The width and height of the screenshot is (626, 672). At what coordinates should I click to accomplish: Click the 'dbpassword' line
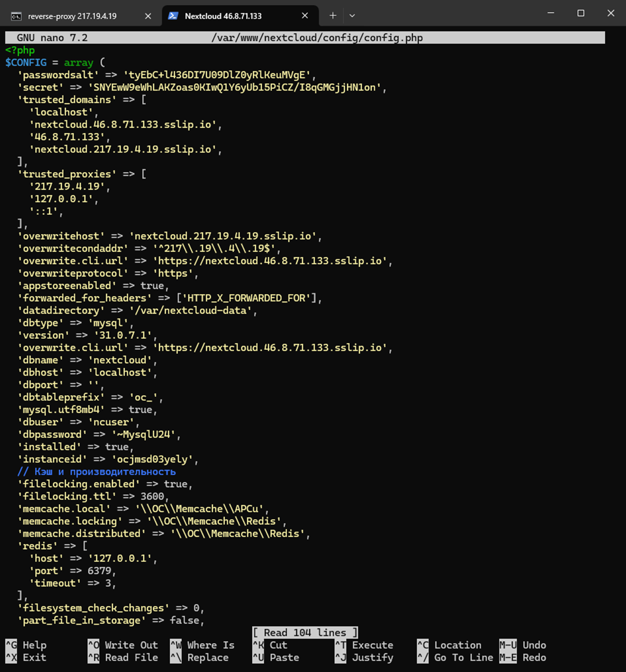click(99, 434)
